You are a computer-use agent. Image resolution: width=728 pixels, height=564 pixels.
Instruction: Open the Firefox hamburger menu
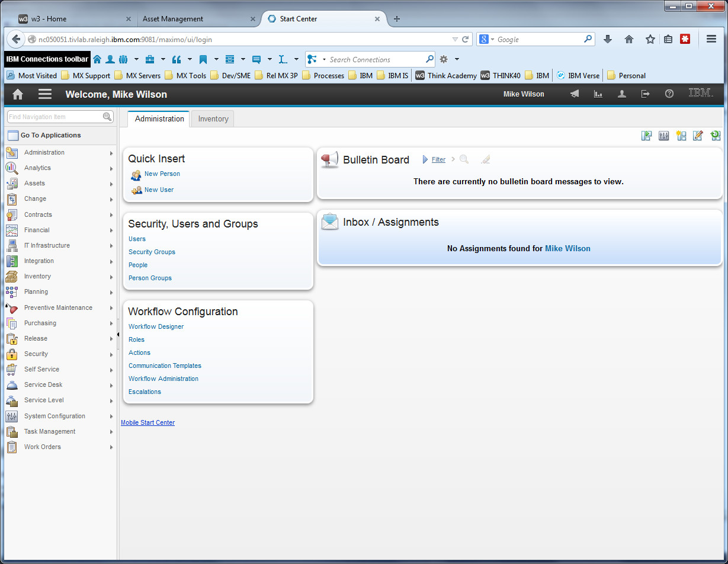tap(711, 39)
